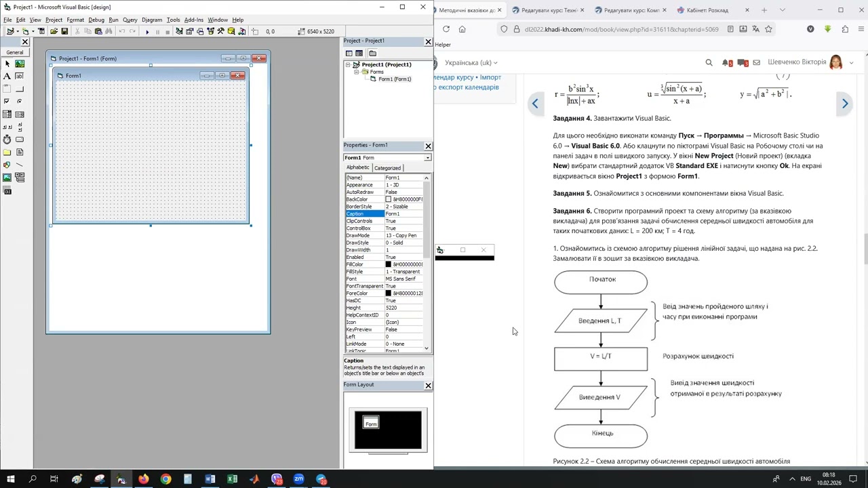Choose the CommandButton control in the toolbox
This screenshot has height=488, width=868.
tap(20, 89)
